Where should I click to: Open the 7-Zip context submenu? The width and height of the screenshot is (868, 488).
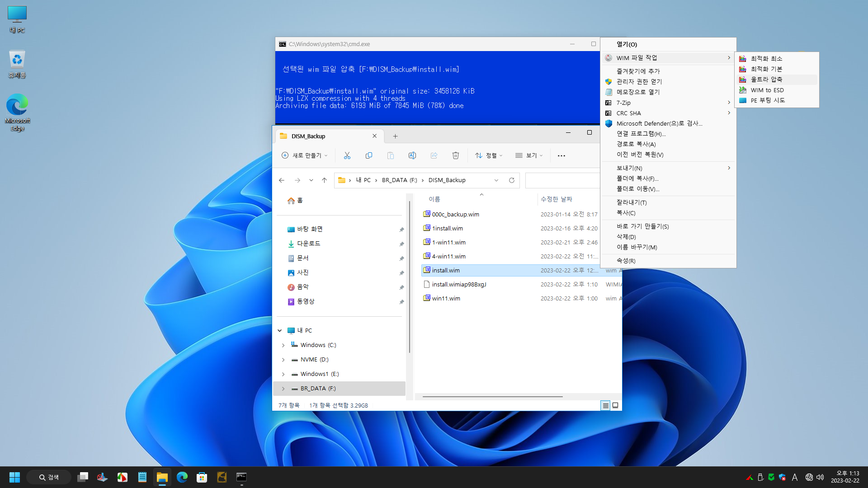click(668, 103)
